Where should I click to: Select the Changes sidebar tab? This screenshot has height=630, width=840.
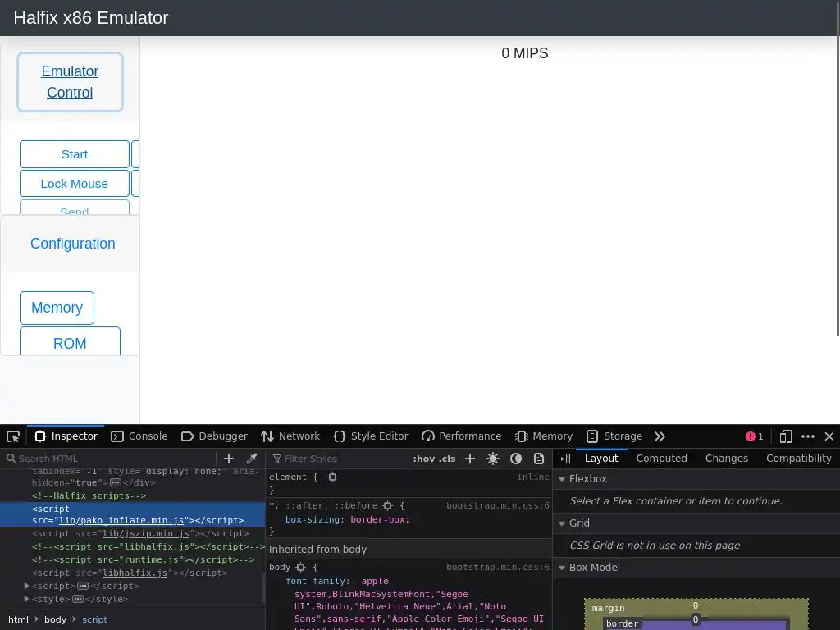(x=727, y=459)
